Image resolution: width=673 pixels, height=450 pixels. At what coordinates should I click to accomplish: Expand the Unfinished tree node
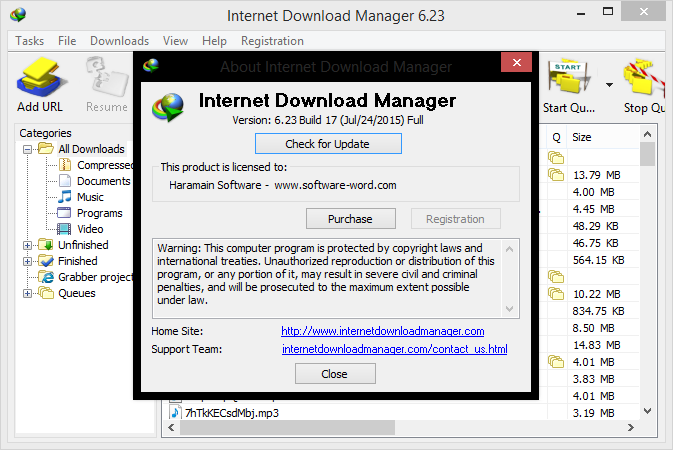coord(27,246)
